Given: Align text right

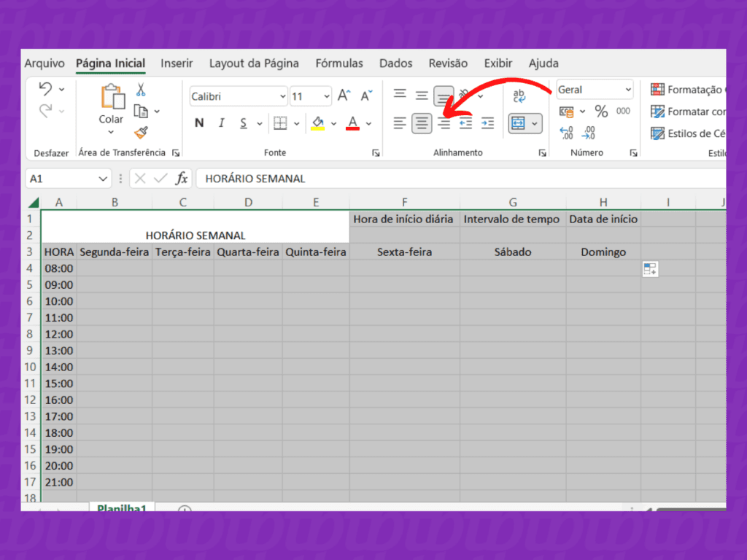Looking at the screenshot, I should click(444, 123).
